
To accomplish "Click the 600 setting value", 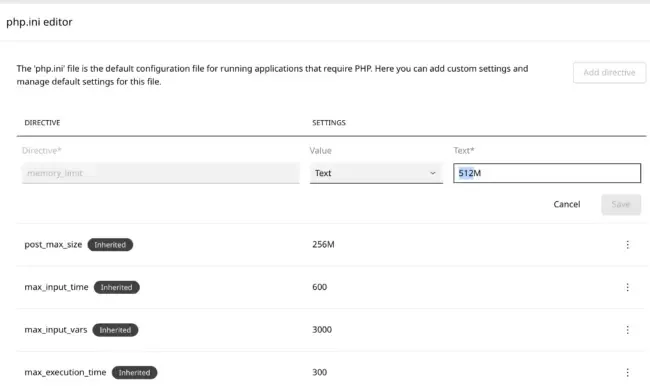I will pyautogui.click(x=319, y=287).
